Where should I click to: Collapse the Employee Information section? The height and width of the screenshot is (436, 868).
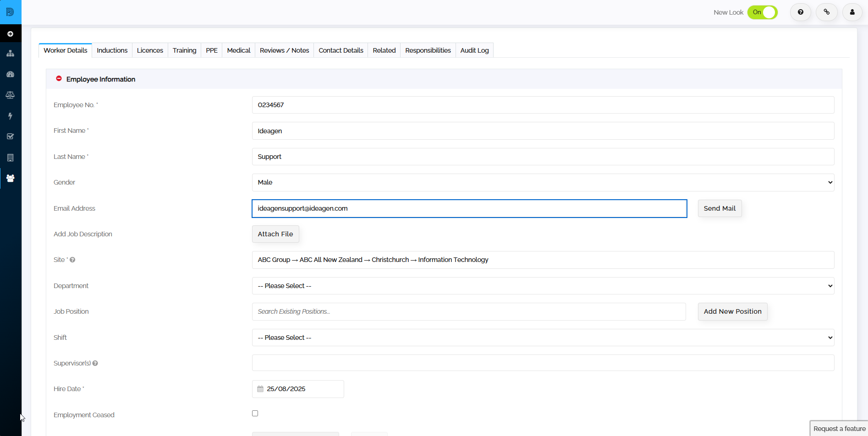[59, 79]
